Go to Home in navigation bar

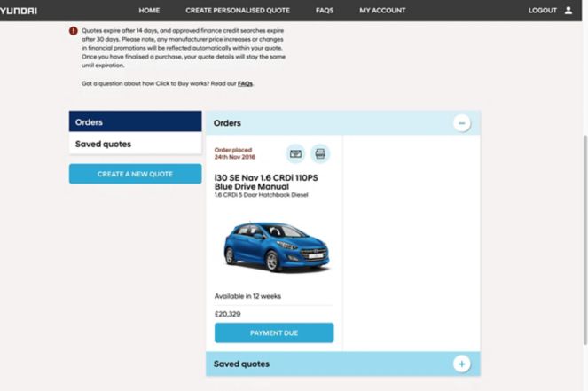pyautogui.click(x=149, y=11)
